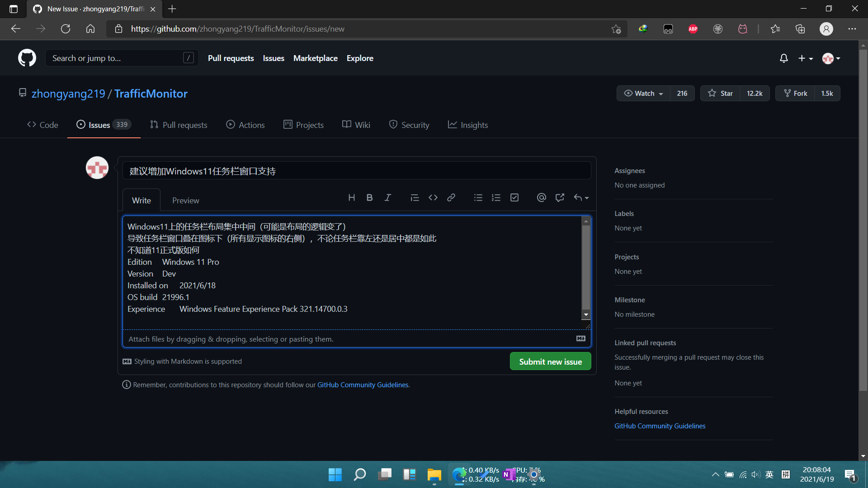Click the Markdown supported icon in attach bar
Image resolution: width=868 pixels, height=488 pixels.
tap(581, 338)
